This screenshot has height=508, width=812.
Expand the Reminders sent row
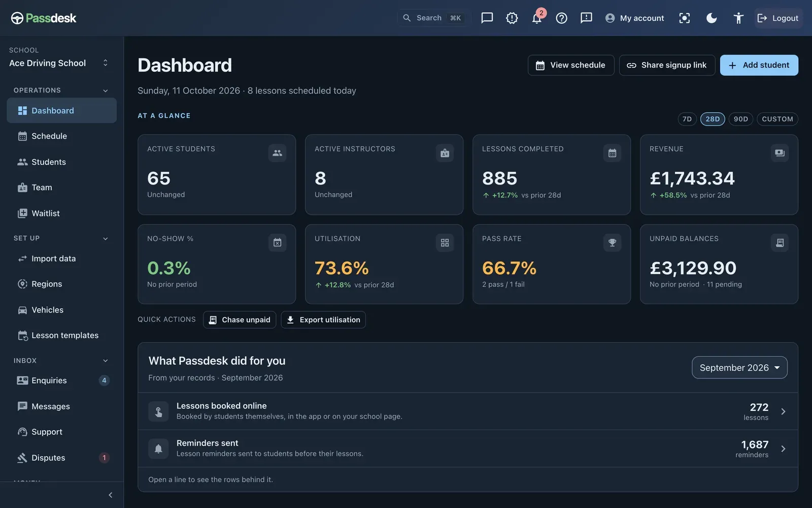click(467, 449)
